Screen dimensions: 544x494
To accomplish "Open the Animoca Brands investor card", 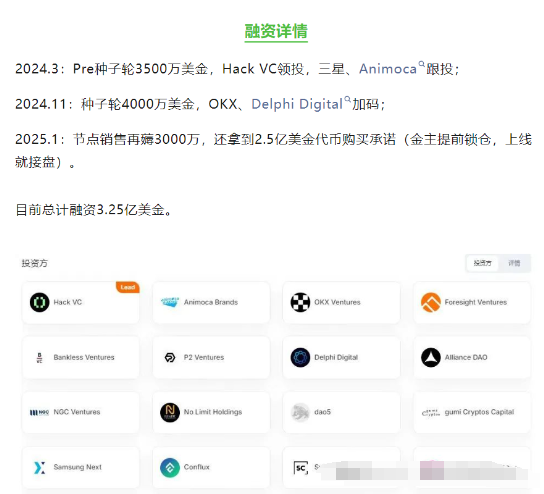I will click(x=211, y=303).
